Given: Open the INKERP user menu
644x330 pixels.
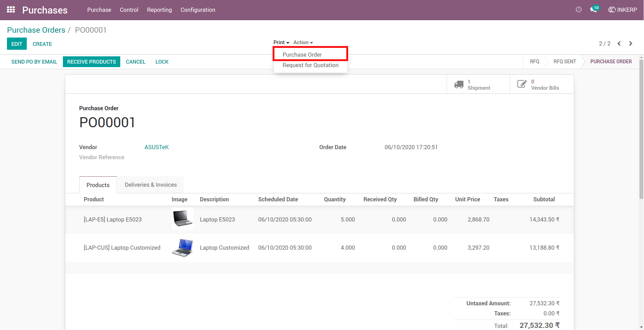Looking at the screenshot, I should tap(622, 10).
